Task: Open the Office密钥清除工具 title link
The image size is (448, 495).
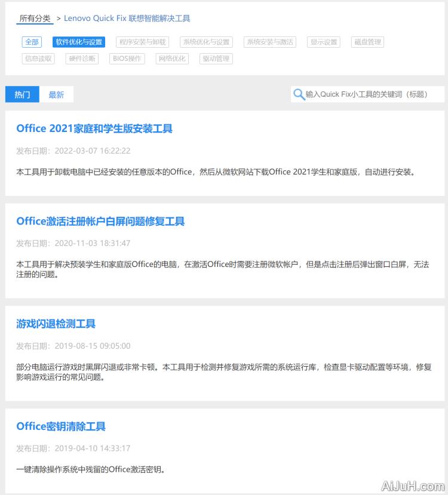Action: [x=61, y=426]
